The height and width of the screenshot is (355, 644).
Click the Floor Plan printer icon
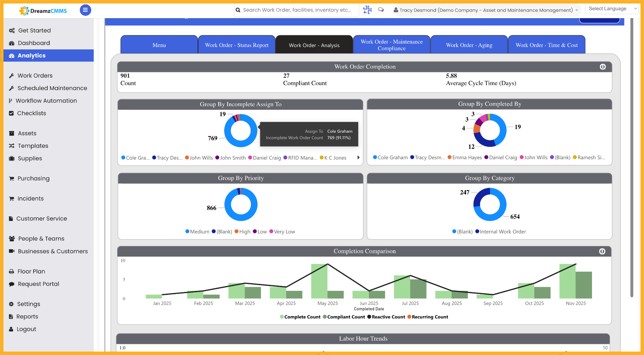coord(11,271)
